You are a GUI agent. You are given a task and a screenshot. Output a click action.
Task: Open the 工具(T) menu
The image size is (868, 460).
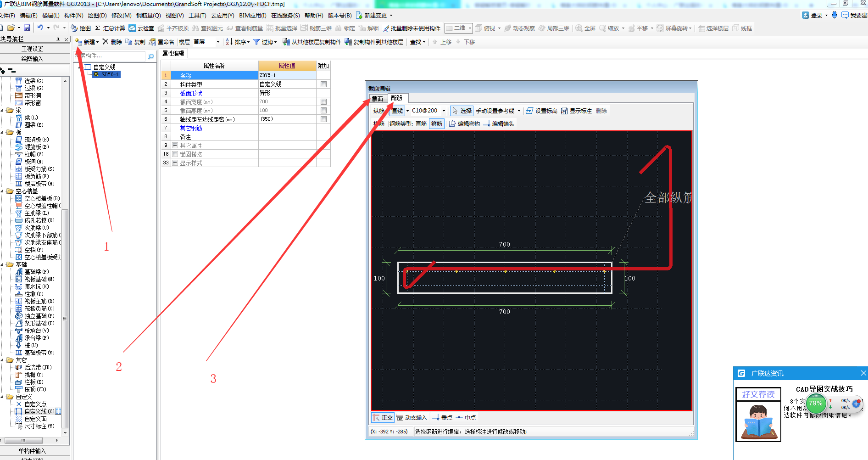click(x=197, y=15)
